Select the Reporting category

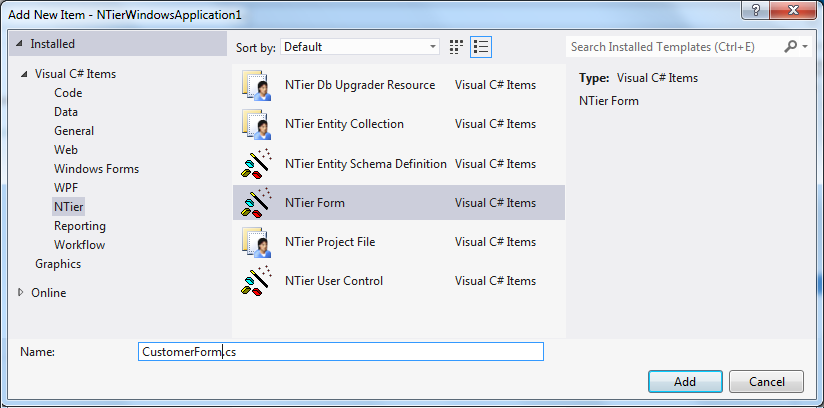(x=80, y=226)
